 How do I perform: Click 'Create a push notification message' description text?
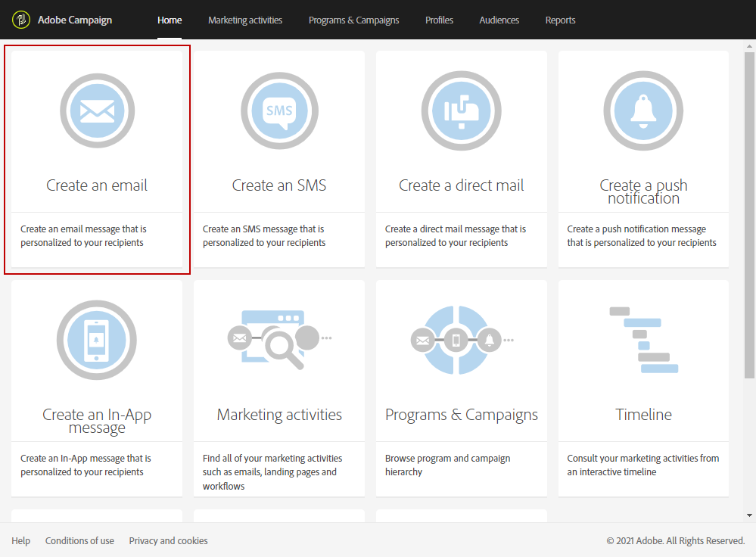[642, 236]
